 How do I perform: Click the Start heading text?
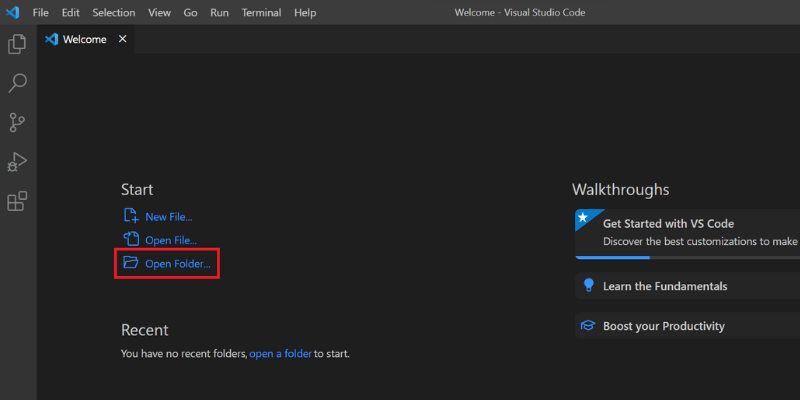tap(137, 190)
